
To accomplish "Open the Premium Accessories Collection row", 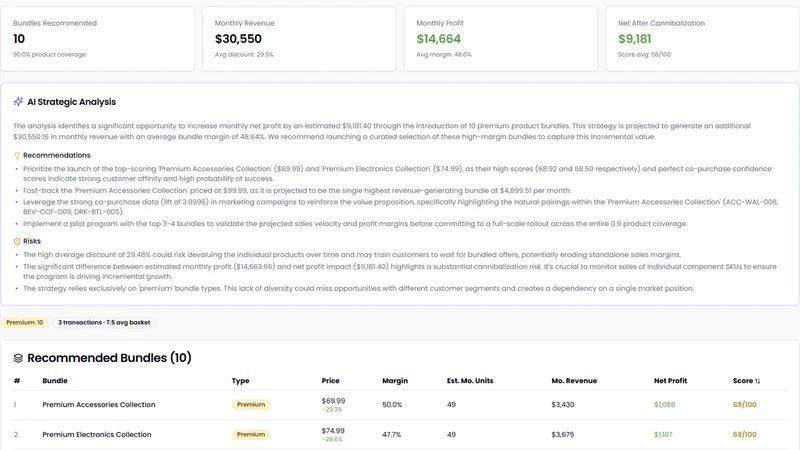I will coord(400,405).
